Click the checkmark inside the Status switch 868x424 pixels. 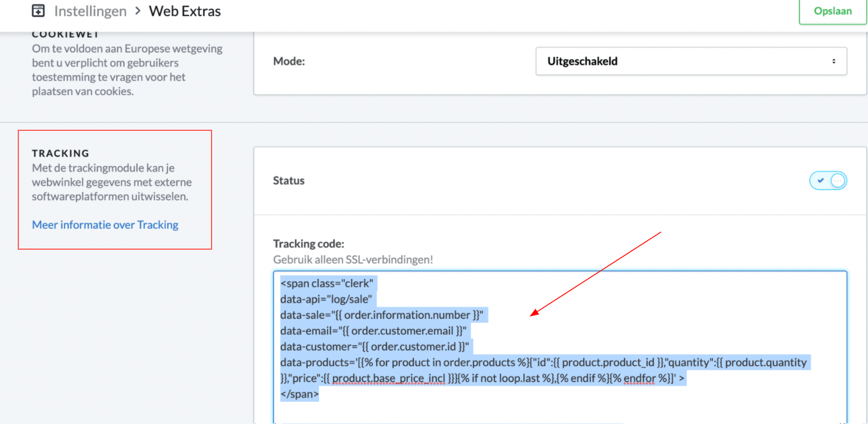(x=822, y=180)
